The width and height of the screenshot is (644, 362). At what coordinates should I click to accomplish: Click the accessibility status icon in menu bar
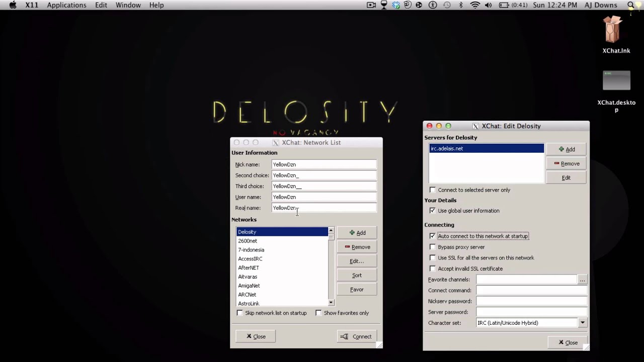[x=433, y=5]
